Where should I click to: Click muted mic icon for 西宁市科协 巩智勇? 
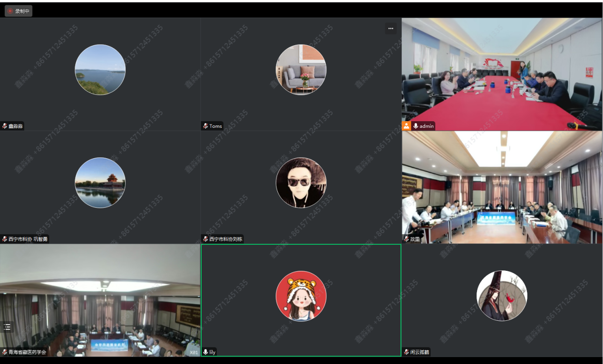[x=5, y=239]
